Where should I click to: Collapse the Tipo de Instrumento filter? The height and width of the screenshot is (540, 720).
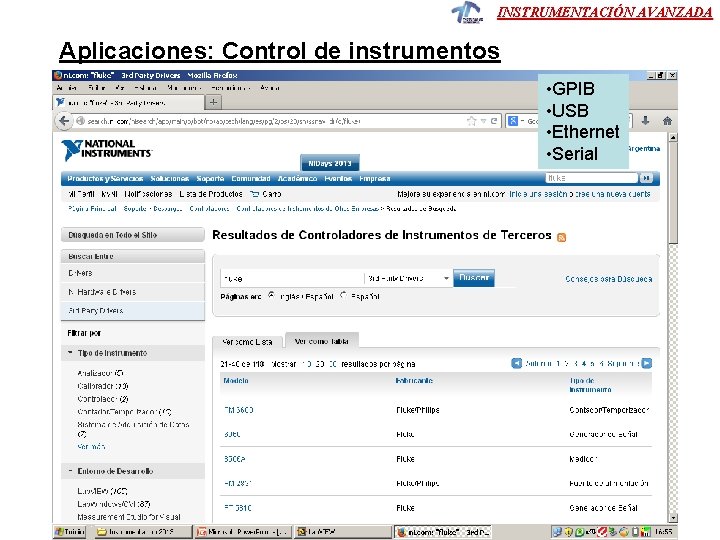point(70,353)
